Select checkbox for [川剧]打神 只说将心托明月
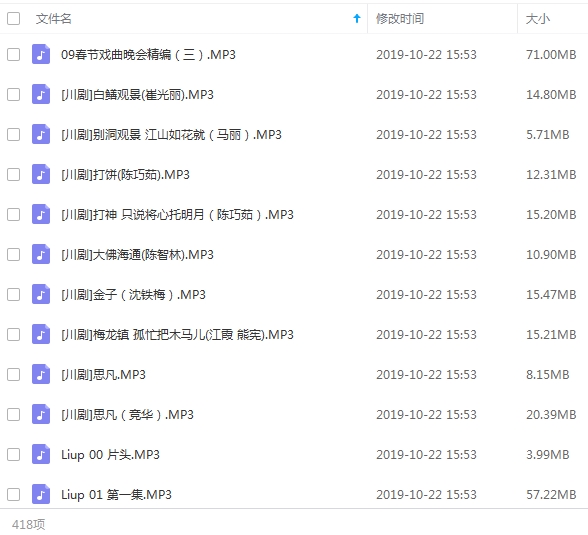The width and height of the screenshot is (588, 535). point(14,214)
